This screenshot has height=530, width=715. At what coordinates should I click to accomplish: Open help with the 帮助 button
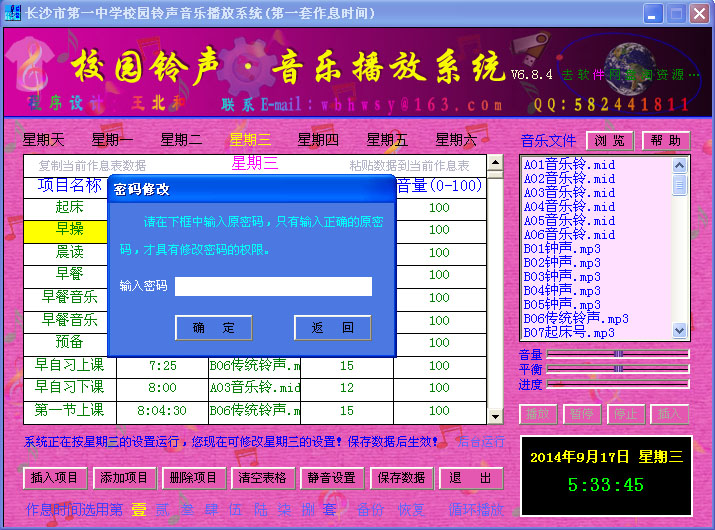pyautogui.click(x=666, y=140)
